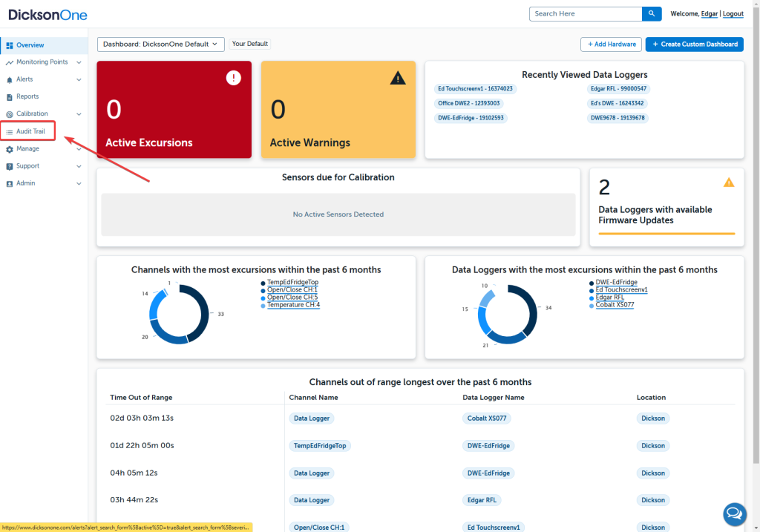Screen dimensions: 760x532
Task: Click the Active Excursions exclamation icon
Action: point(233,78)
